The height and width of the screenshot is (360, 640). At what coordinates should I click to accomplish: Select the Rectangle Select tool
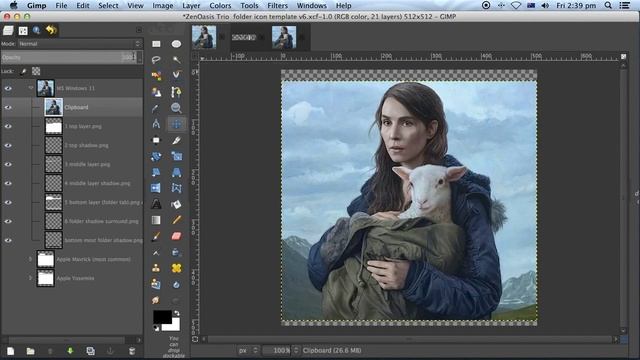pos(156,44)
